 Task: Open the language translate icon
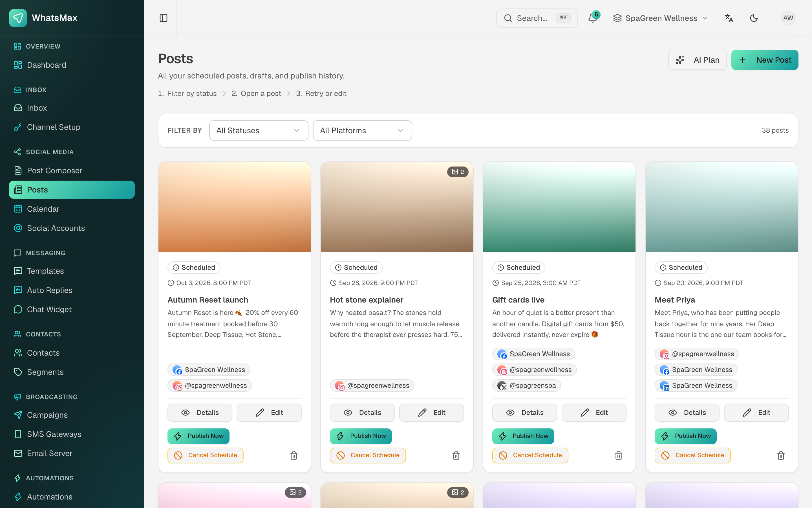point(729,18)
